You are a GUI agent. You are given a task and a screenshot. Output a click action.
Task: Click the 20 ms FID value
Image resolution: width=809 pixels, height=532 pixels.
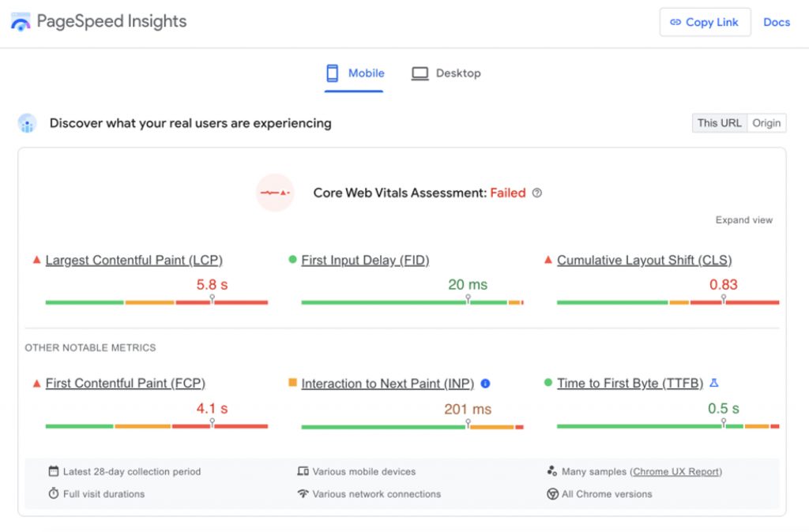click(468, 285)
